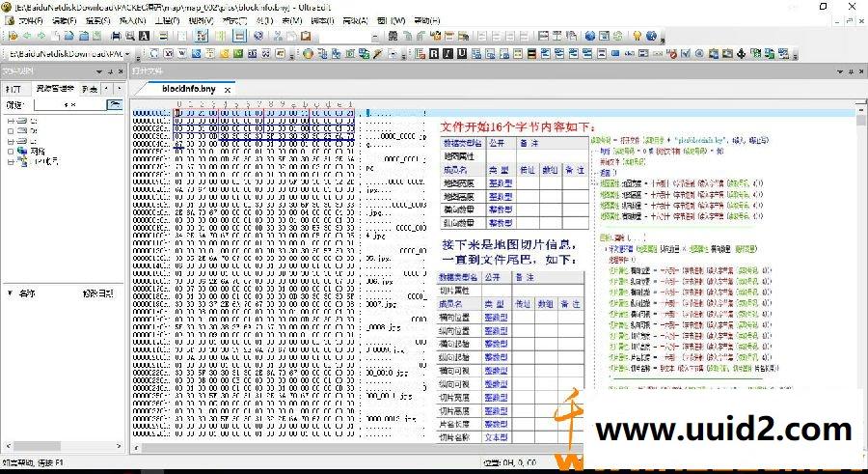Expand the HTML toolbar's overflow options arrow
This screenshot has width=868, height=474.
[x=795, y=55]
